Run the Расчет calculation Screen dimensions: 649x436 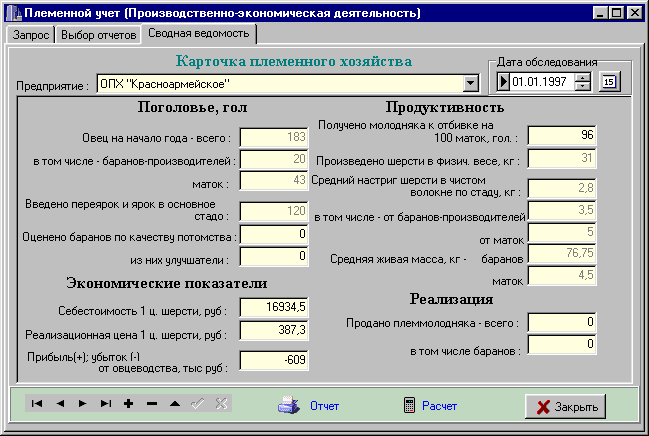pos(429,406)
